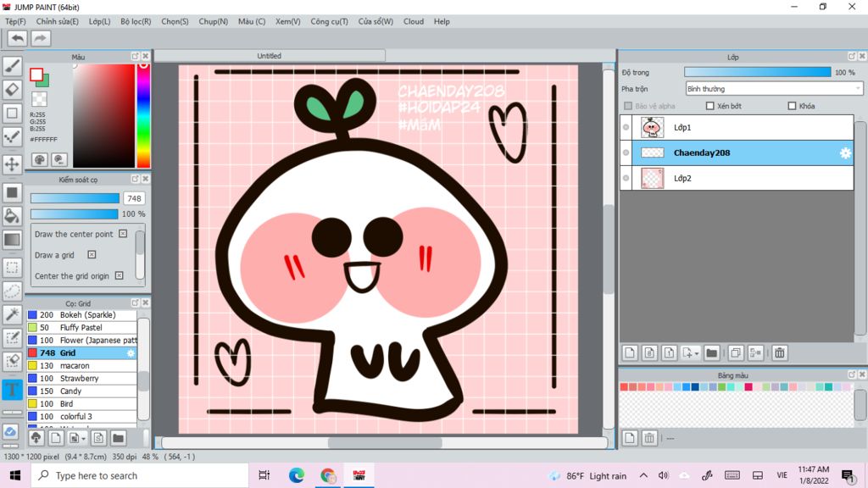Image resolution: width=868 pixels, height=488 pixels.
Task: Open Grid brush settings gear
Action: tap(131, 353)
